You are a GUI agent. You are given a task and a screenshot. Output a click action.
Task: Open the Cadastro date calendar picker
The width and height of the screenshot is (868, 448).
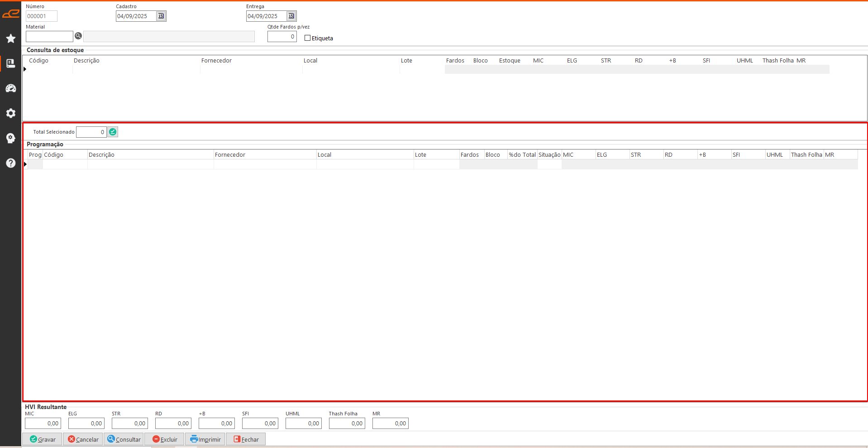[x=161, y=16]
